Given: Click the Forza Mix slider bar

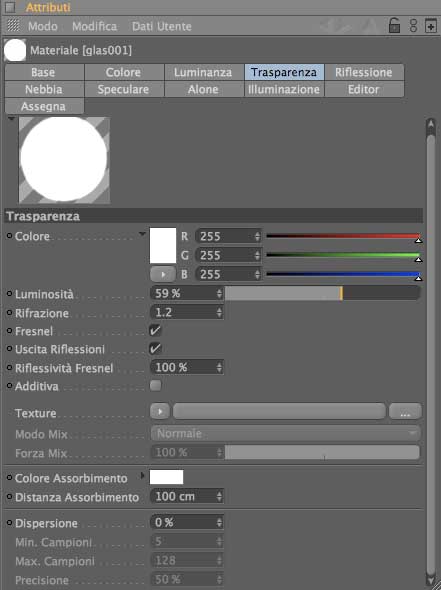Looking at the screenshot, I should pyautogui.click(x=322, y=452).
